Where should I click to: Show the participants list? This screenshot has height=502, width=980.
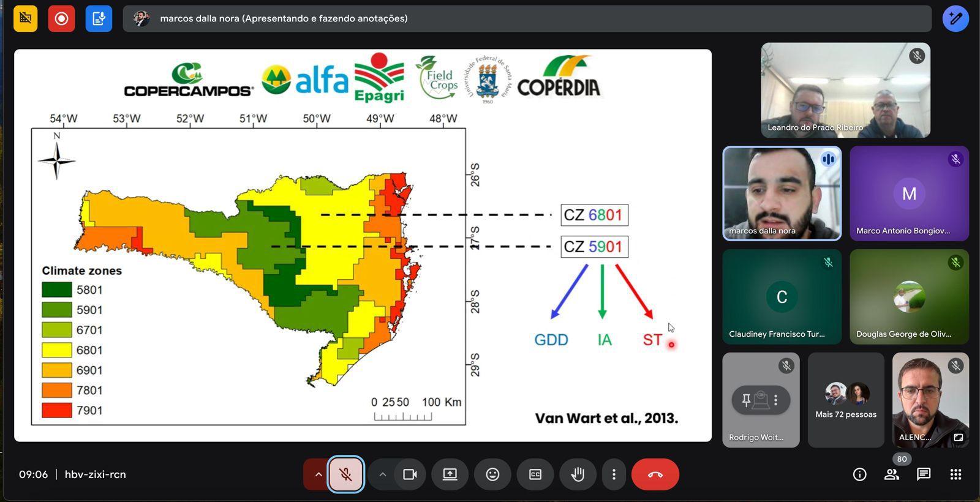click(892, 474)
